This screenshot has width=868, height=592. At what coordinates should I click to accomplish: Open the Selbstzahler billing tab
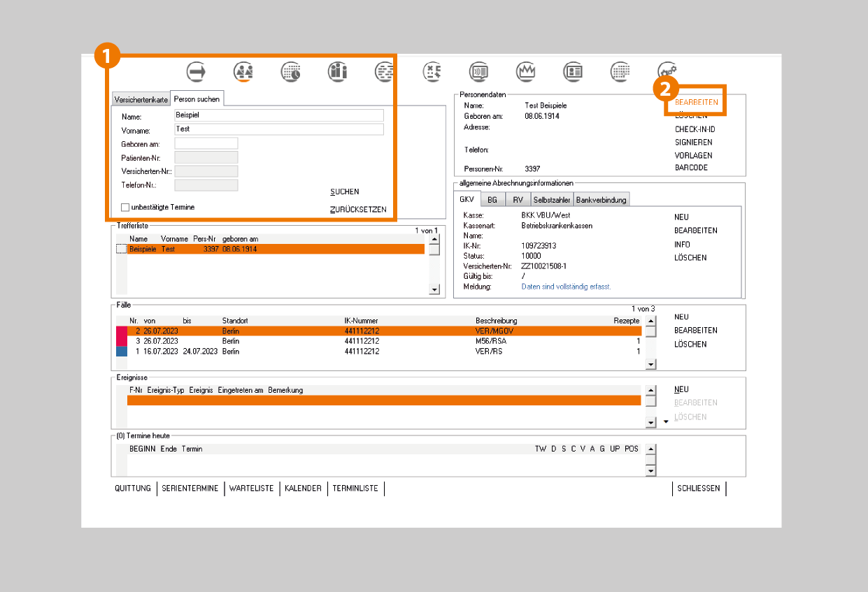click(553, 200)
